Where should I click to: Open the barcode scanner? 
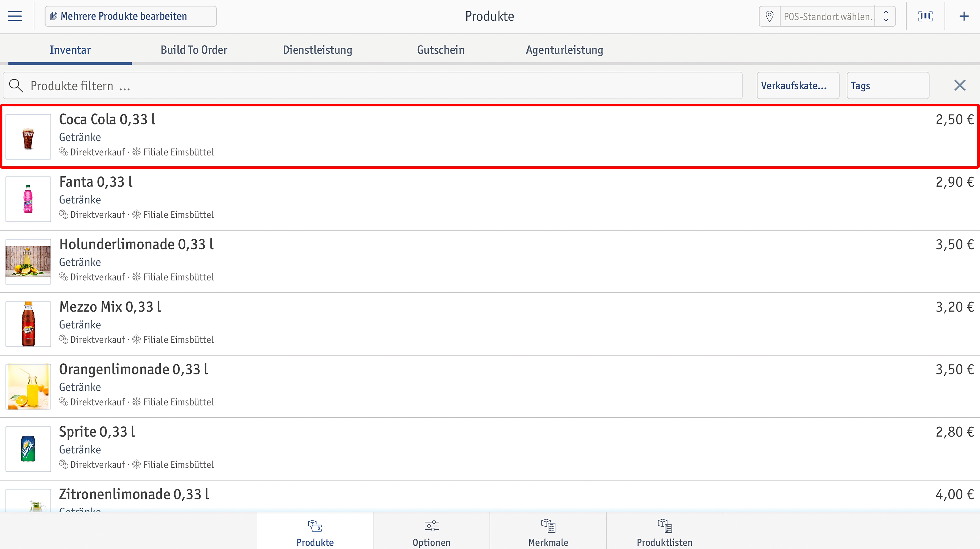(925, 16)
